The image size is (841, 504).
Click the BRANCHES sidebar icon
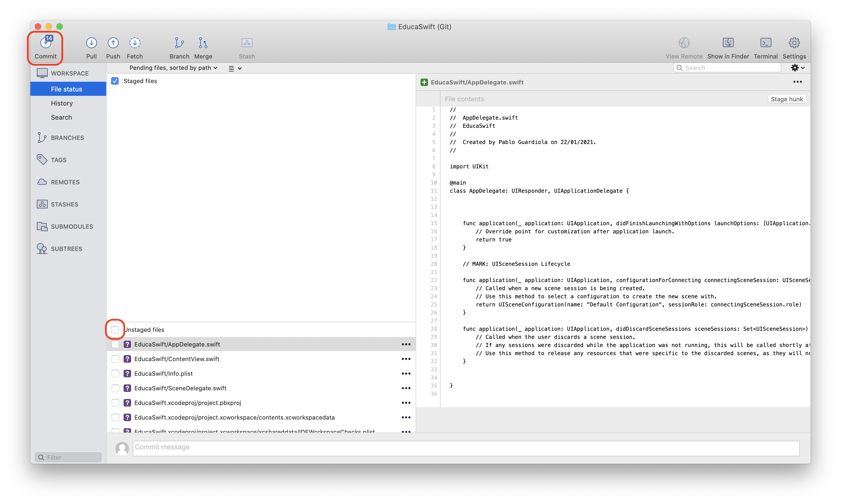[42, 138]
